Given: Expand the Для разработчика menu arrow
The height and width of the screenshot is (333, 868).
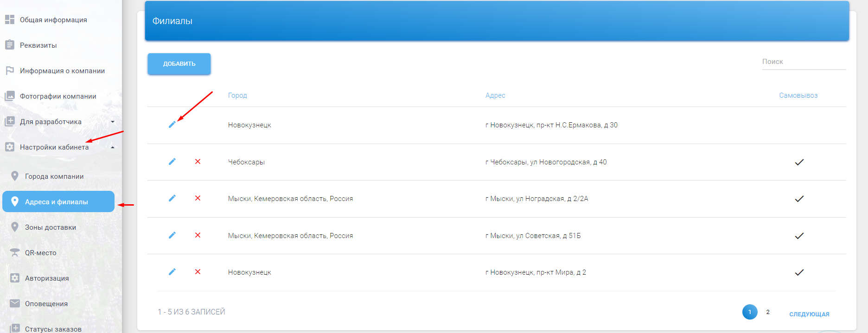Looking at the screenshot, I should pos(113,122).
